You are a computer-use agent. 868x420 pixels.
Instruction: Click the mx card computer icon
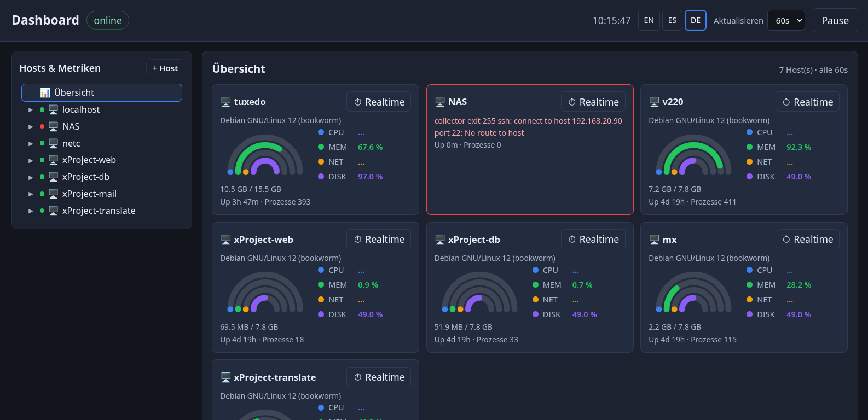(654, 240)
